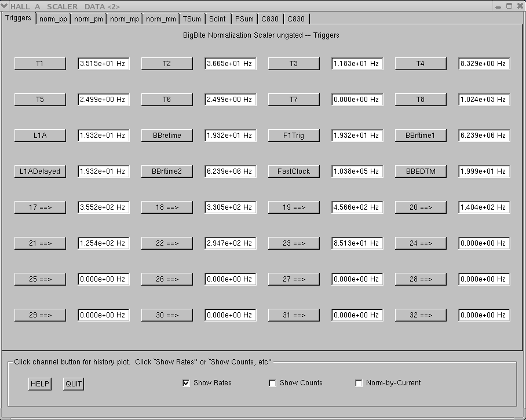Click the F1Trig channel button
The image size is (526, 420).
pos(294,136)
